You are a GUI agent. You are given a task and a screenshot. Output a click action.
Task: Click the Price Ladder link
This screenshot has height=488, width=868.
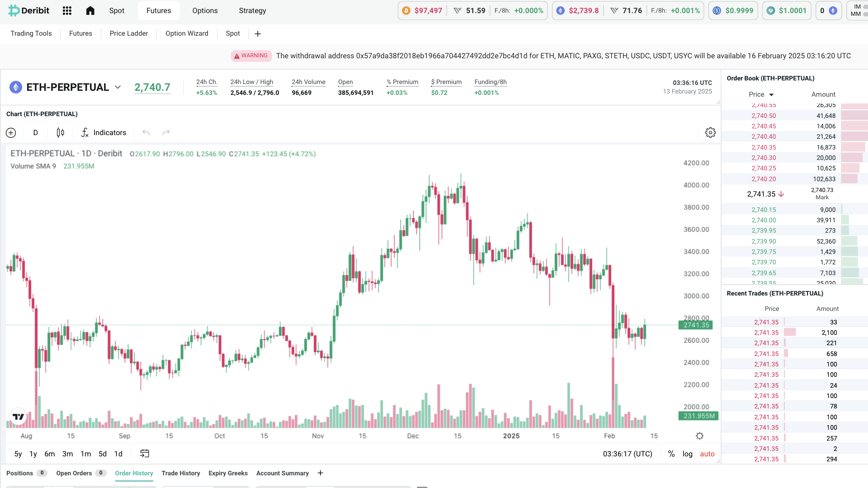pyautogui.click(x=128, y=33)
